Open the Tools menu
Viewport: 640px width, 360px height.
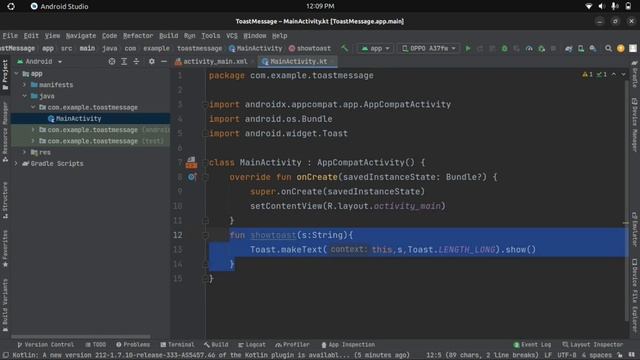pos(211,36)
